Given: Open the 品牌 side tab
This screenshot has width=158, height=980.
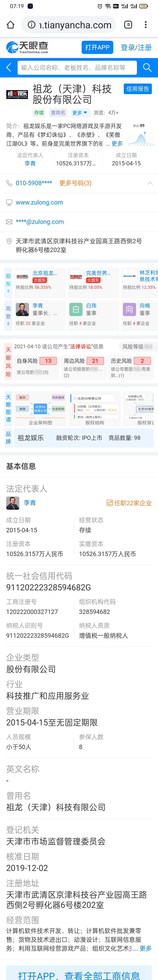Looking at the screenshot, I should coord(8,438).
